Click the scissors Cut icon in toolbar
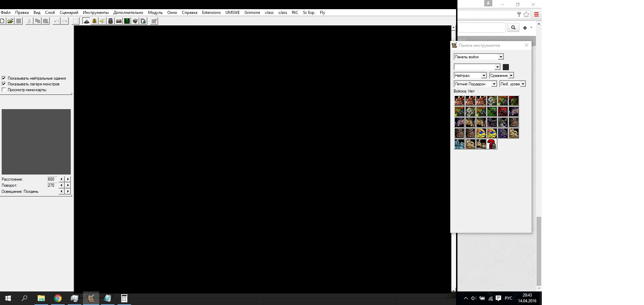Screen dimensions: 644x305 (29, 21)
